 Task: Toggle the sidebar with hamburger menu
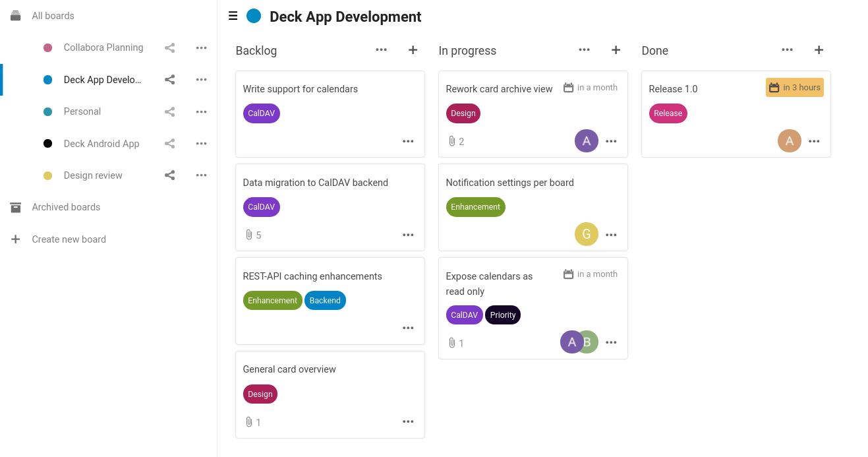pos(233,16)
